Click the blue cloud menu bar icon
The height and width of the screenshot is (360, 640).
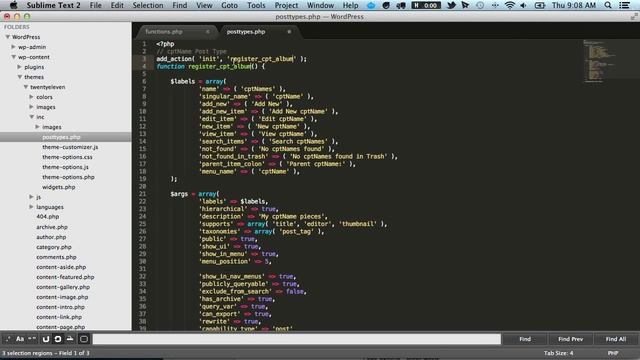coord(371,5)
